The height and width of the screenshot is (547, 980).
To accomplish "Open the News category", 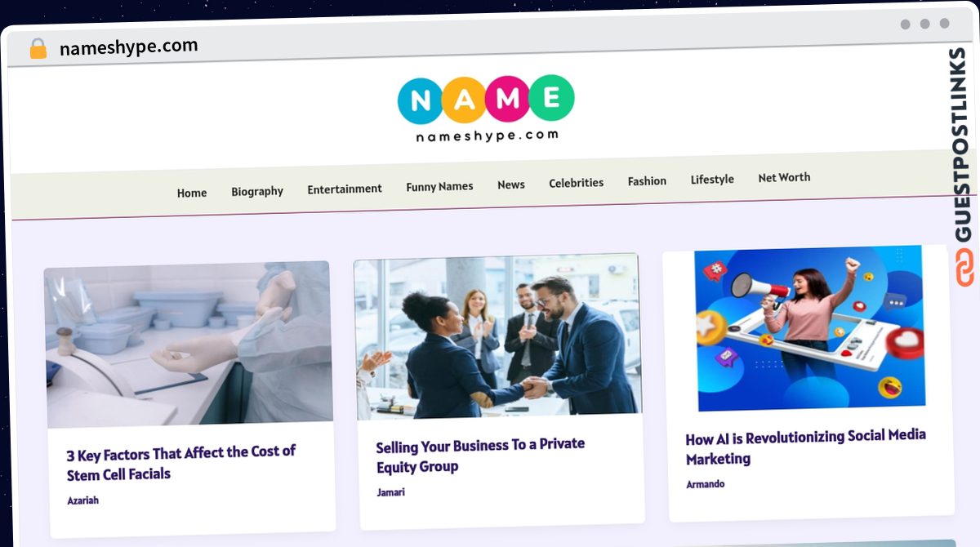I will 511,185.
